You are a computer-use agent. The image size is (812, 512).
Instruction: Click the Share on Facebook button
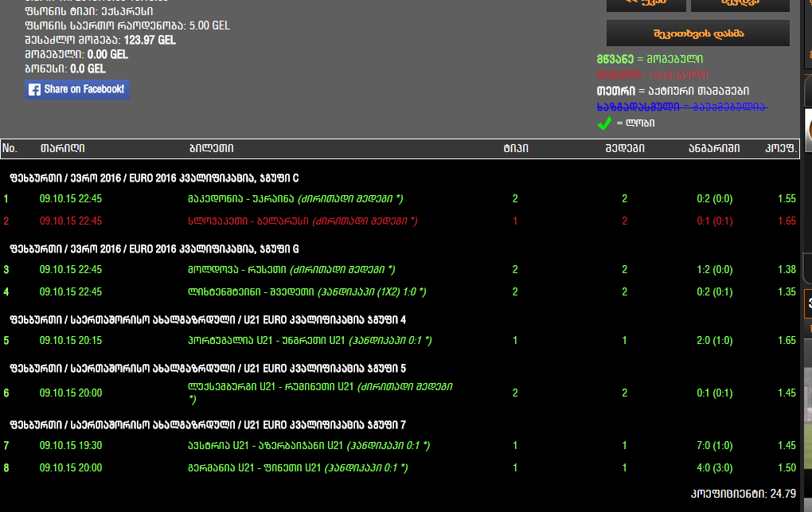tap(77, 89)
